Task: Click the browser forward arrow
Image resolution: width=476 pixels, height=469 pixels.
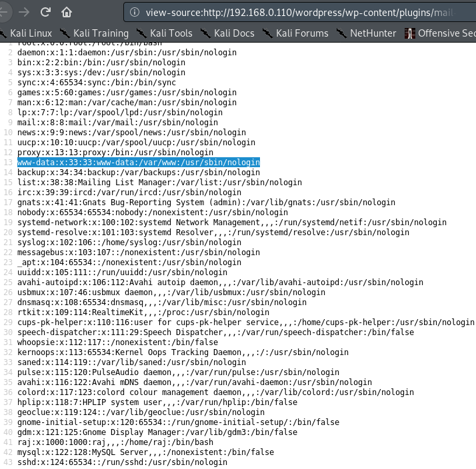Action: 24,12
